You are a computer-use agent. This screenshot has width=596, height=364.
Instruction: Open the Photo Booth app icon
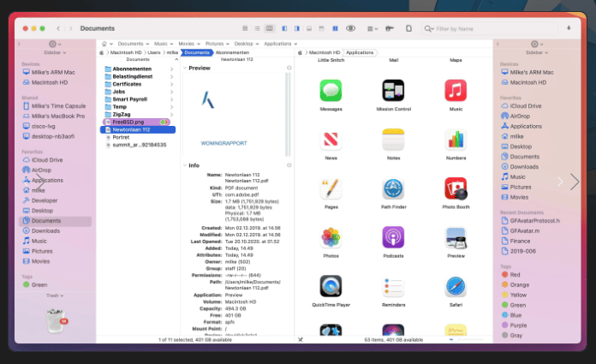[456, 188]
